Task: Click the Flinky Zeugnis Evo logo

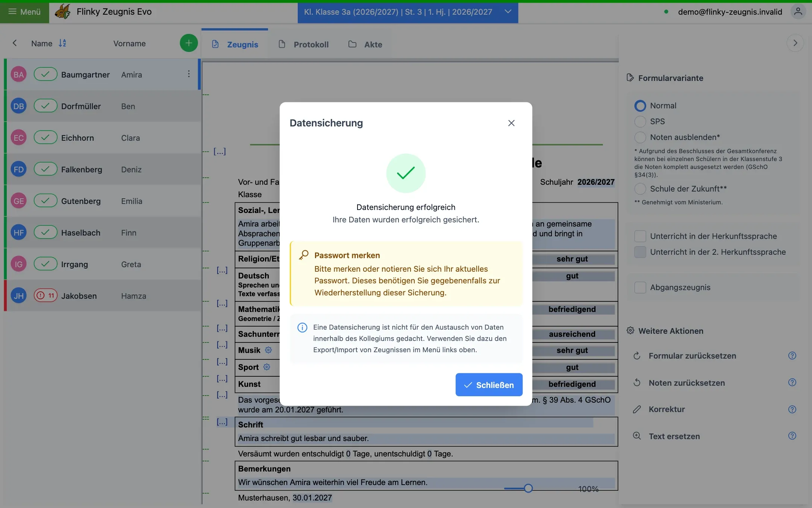Action: (x=62, y=12)
